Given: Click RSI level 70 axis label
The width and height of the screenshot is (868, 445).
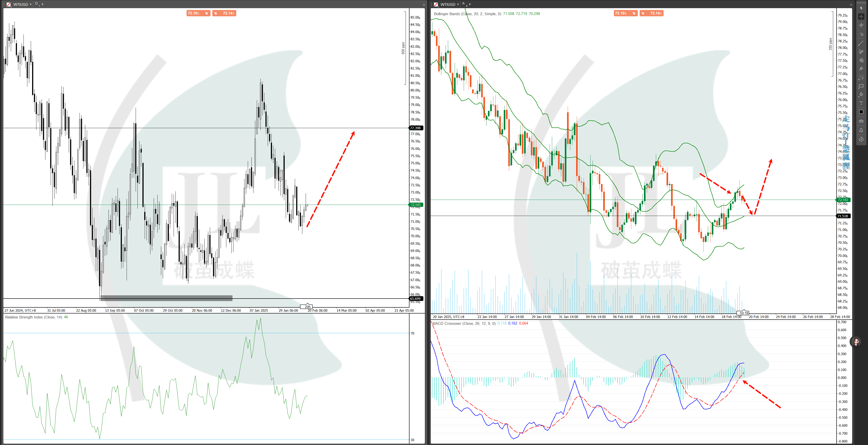Looking at the screenshot, I should [x=412, y=333].
